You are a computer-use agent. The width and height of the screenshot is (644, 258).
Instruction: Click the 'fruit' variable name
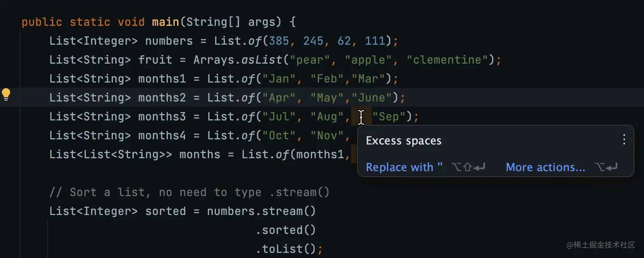pos(155,60)
